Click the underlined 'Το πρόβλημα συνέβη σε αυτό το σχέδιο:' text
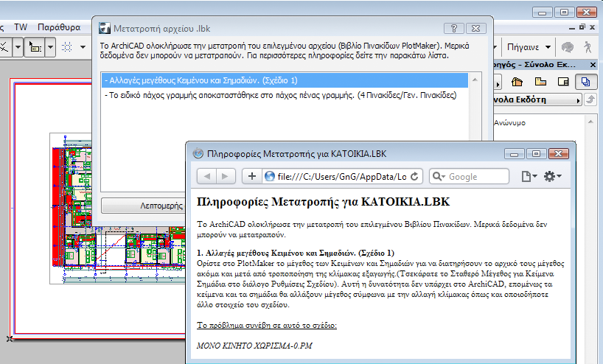This screenshot has width=603, height=364. pos(267,325)
